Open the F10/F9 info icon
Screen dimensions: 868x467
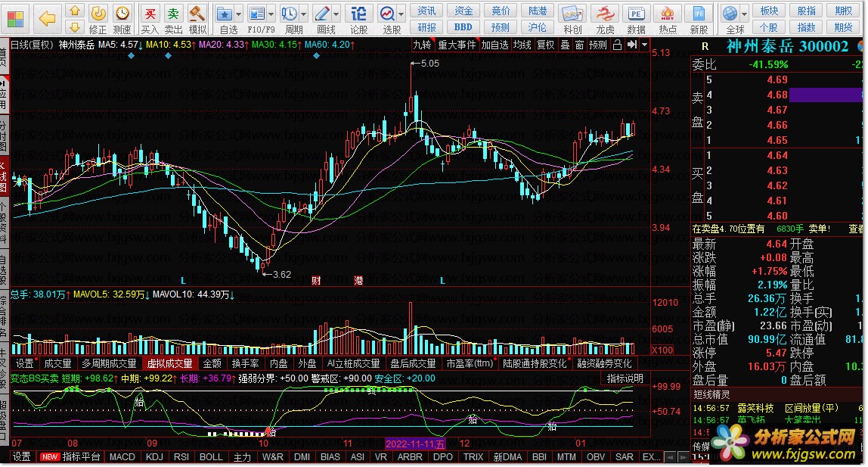[x=256, y=14]
